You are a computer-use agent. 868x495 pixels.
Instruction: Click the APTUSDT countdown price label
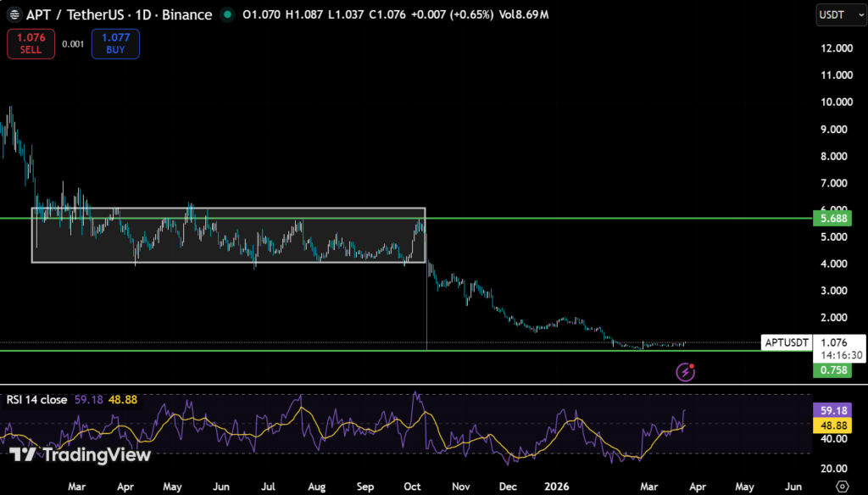point(838,348)
